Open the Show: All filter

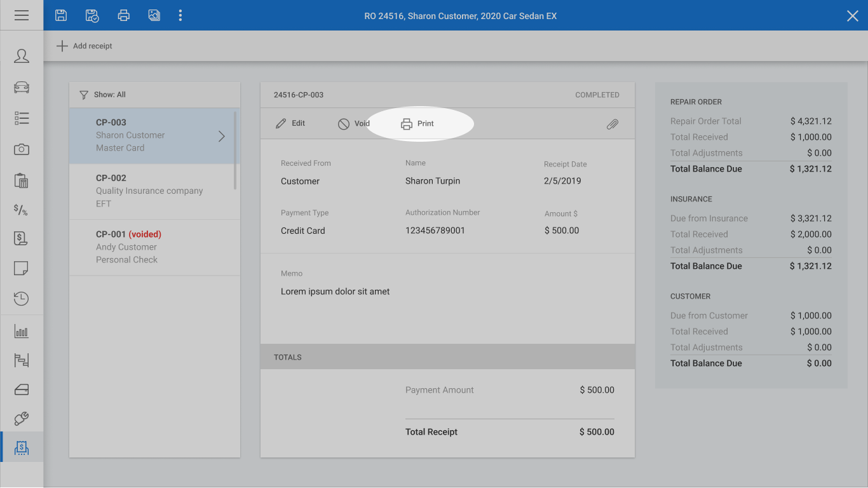click(102, 95)
